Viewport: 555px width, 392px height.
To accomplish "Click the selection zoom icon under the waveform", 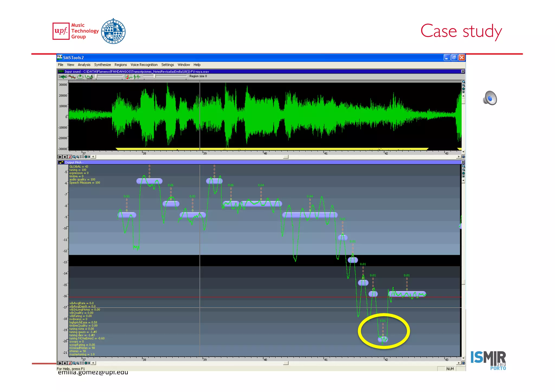I will click(82, 157).
